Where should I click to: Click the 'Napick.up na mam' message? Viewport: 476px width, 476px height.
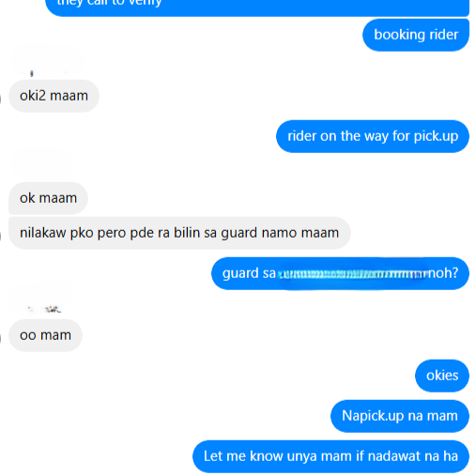click(x=400, y=416)
